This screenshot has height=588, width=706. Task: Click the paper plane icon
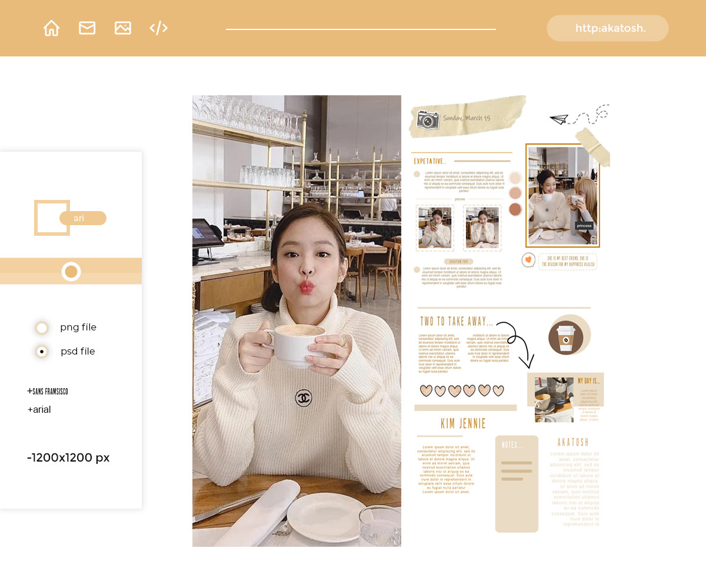(558, 119)
